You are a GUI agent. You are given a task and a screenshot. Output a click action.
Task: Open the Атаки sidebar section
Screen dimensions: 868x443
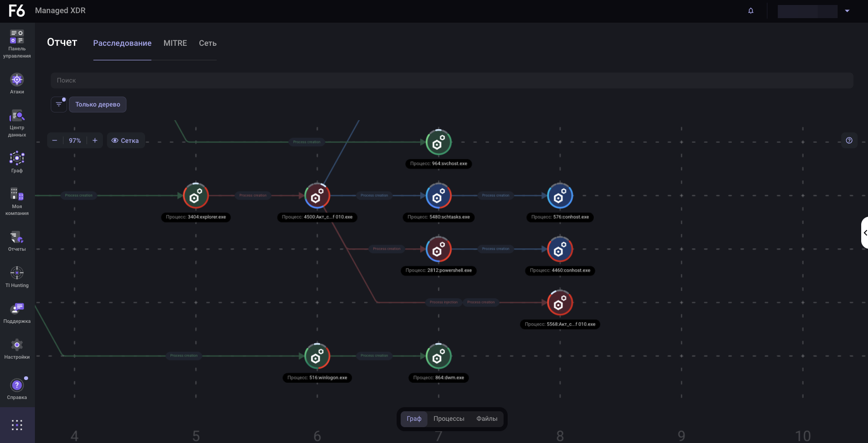[x=17, y=84]
